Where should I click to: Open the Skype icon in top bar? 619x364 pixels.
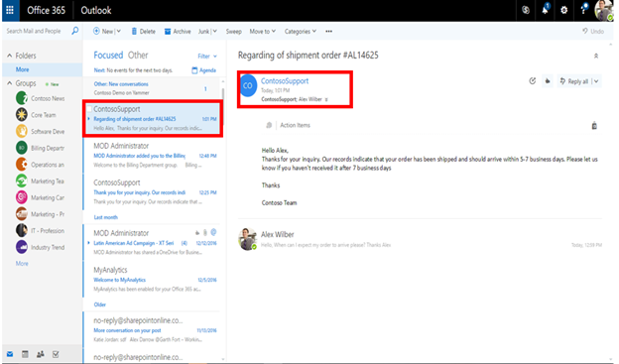[x=525, y=10]
